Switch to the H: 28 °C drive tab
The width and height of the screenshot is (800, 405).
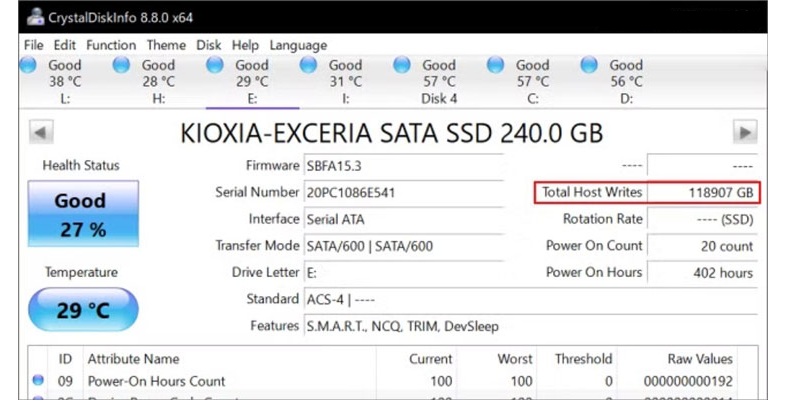tap(158, 82)
